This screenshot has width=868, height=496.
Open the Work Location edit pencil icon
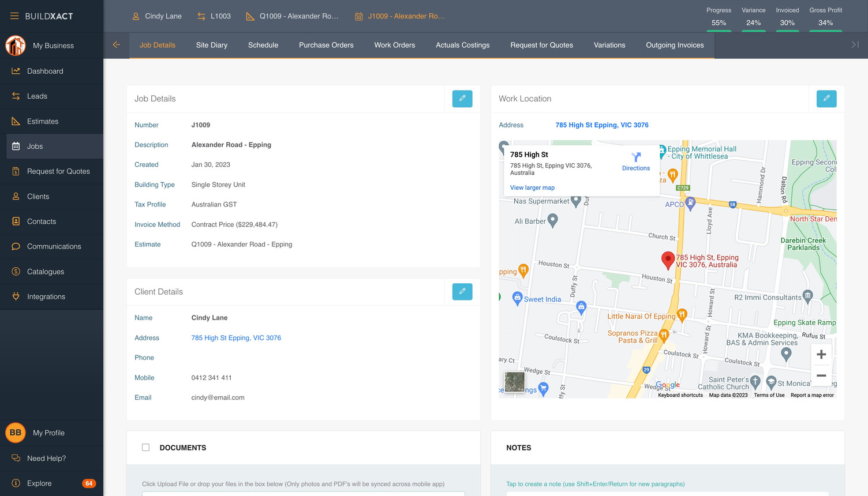[826, 99]
